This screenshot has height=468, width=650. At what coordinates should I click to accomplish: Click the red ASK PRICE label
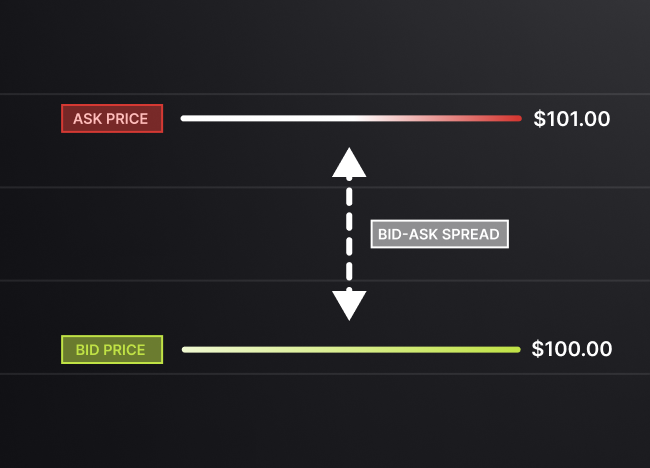tap(112, 119)
